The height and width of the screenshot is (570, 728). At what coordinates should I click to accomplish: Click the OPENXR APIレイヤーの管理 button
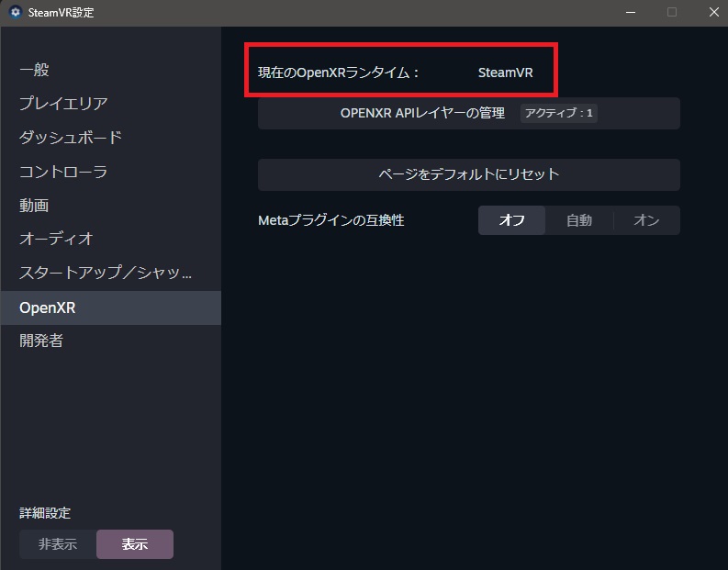point(469,113)
